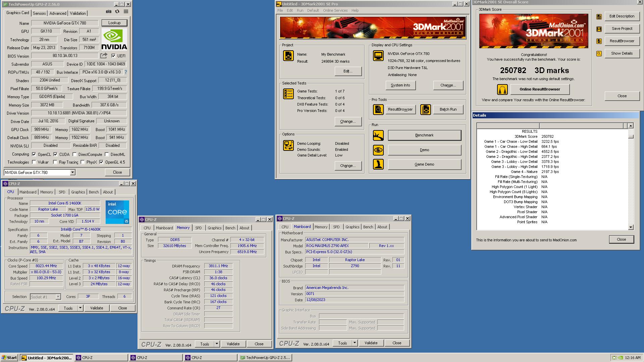Toggle the OpenCL checkbox

pyautogui.click(x=34, y=155)
